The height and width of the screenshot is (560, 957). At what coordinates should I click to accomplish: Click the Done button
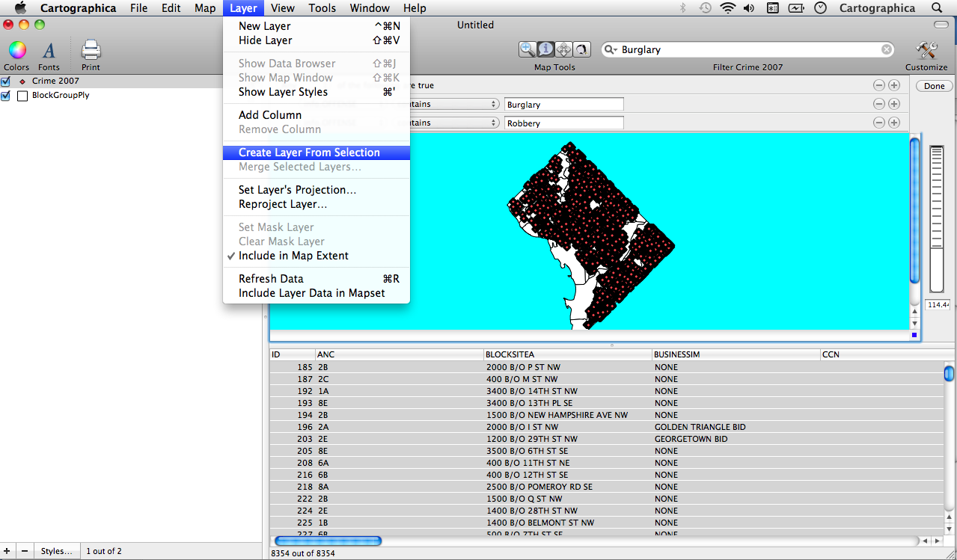pos(934,86)
